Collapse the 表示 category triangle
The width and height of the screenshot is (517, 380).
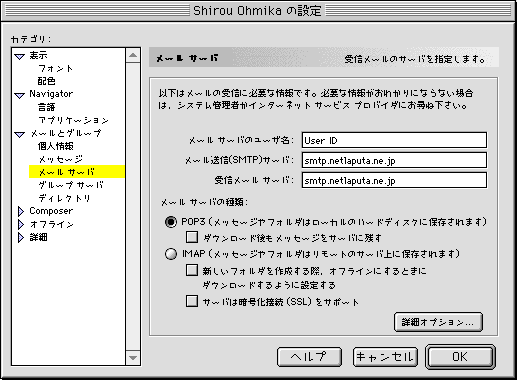coord(20,56)
